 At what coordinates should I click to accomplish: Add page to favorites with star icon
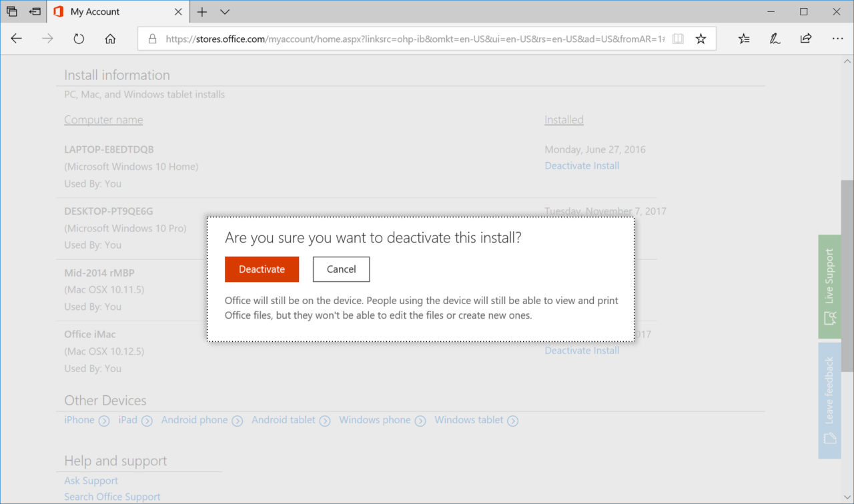701,39
